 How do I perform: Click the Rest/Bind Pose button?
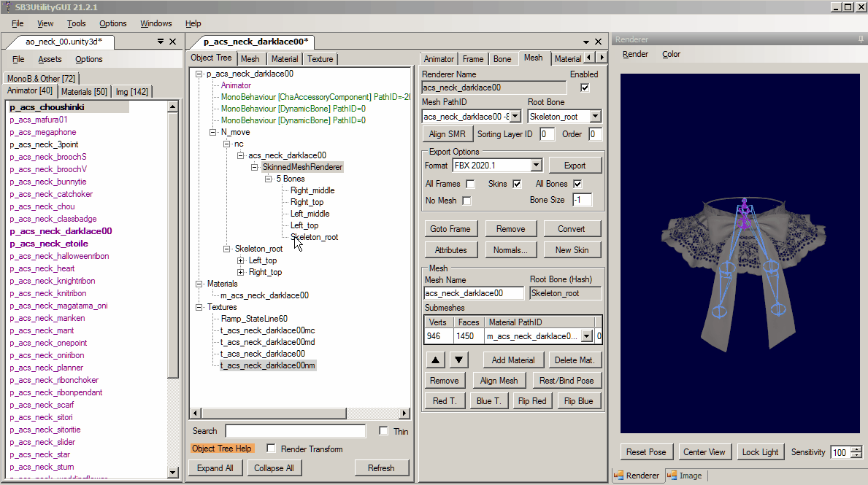tap(566, 381)
